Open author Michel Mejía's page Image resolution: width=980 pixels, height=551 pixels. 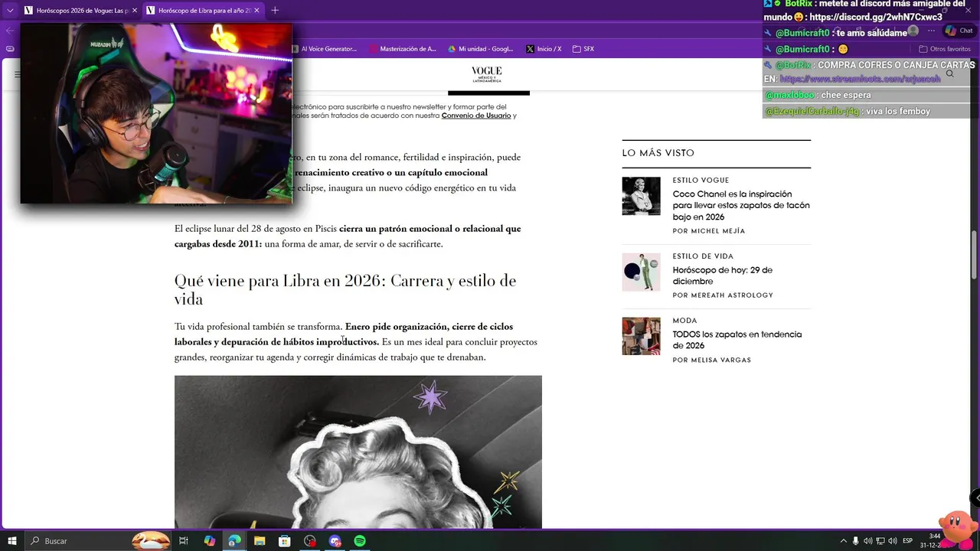[709, 231]
